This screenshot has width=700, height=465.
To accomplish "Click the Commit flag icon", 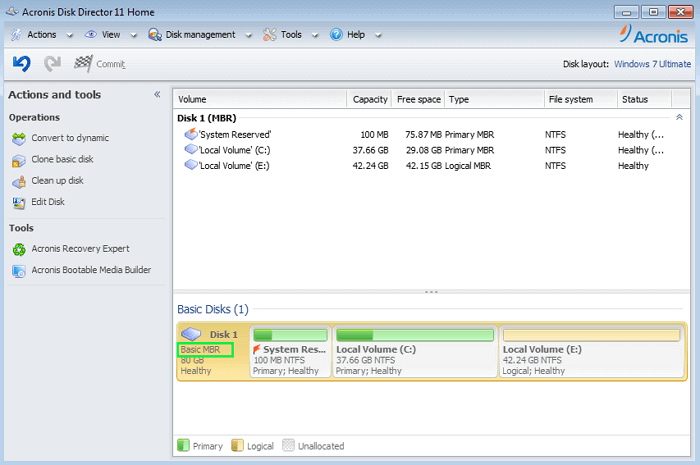I will [83, 64].
